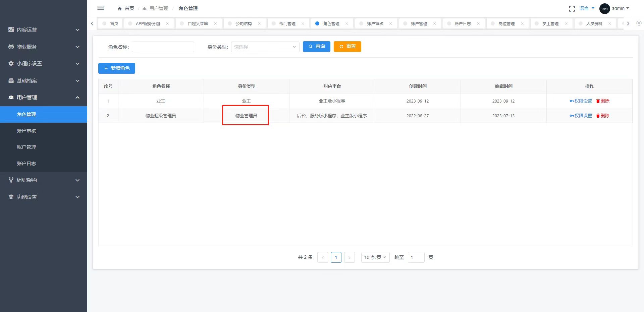This screenshot has width=644, height=312.
Task: Delete the 物业超级管理员 role
Action: click(603, 116)
